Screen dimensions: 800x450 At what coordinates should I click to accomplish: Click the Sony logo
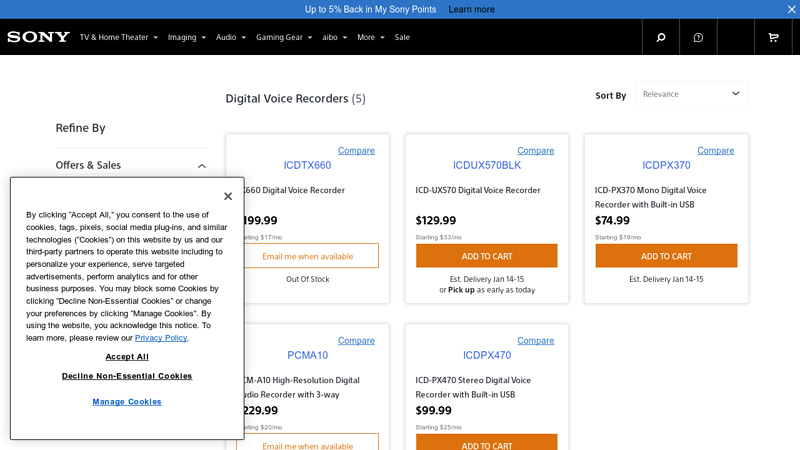(38, 37)
